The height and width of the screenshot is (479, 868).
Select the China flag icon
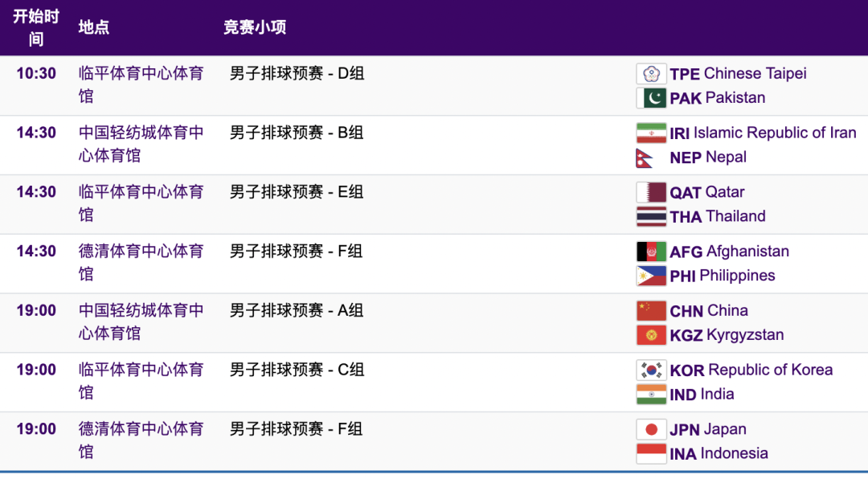pyautogui.click(x=651, y=311)
